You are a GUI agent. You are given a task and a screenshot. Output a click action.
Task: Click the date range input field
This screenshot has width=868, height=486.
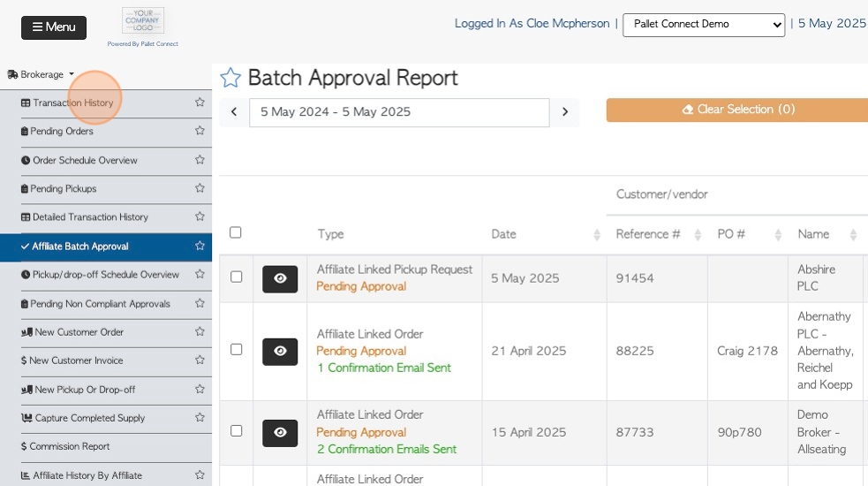coord(399,112)
